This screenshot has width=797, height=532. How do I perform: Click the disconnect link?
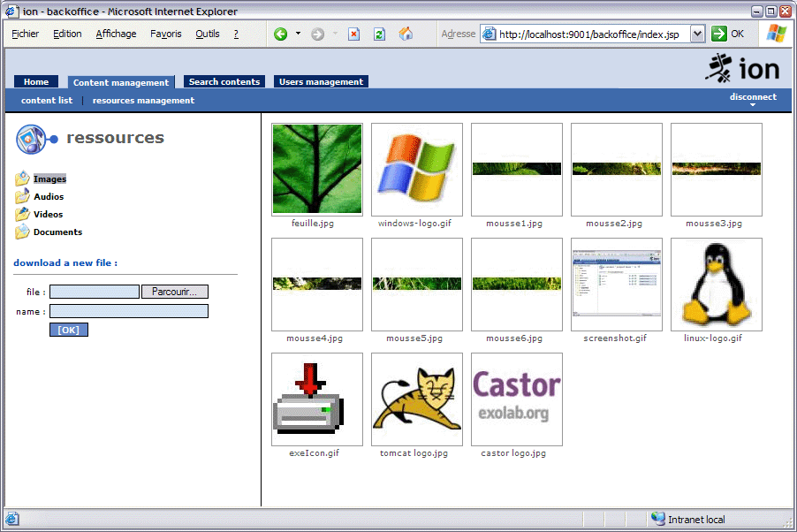click(753, 96)
